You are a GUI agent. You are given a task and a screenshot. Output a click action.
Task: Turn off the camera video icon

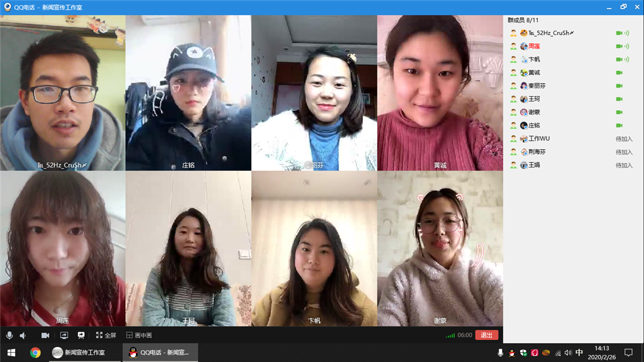coord(45,336)
